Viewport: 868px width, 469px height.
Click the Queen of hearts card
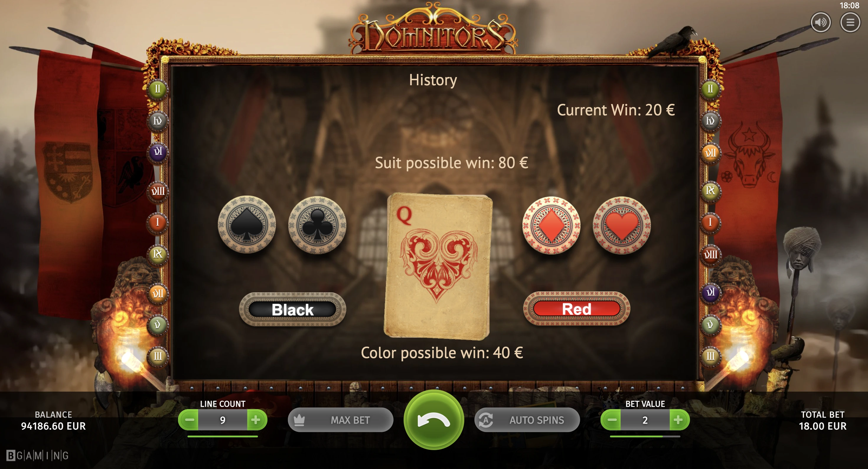coord(438,266)
